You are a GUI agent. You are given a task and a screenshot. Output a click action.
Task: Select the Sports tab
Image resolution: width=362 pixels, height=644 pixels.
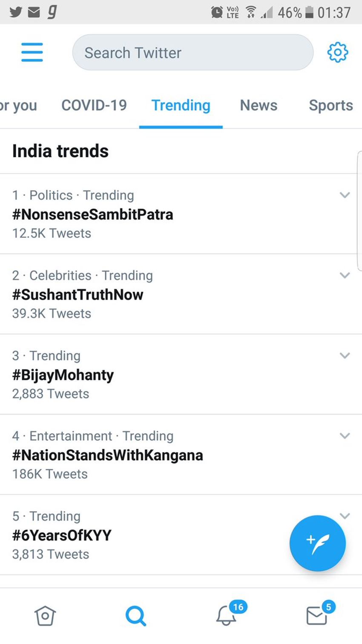tap(331, 105)
